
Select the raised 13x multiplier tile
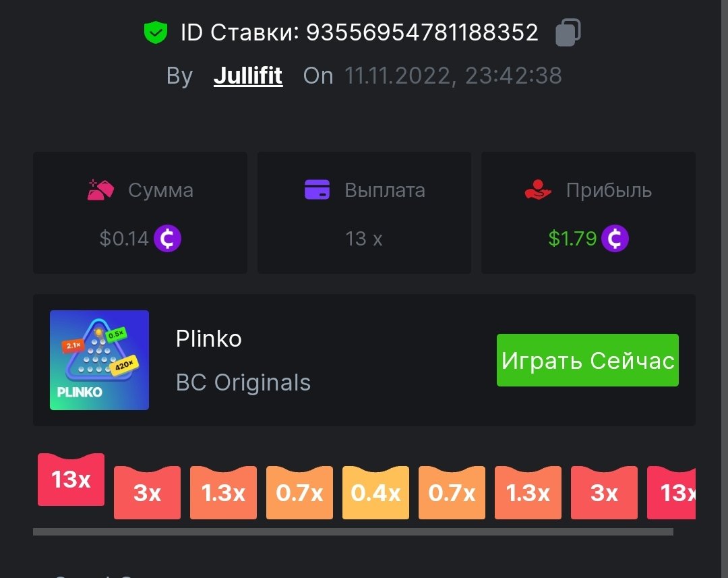click(71, 480)
